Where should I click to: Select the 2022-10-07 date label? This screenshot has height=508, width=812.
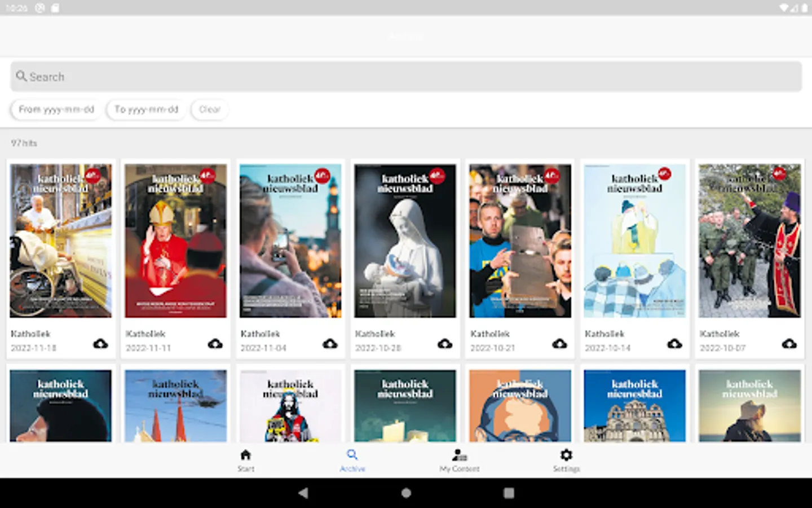pyautogui.click(x=723, y=348)
